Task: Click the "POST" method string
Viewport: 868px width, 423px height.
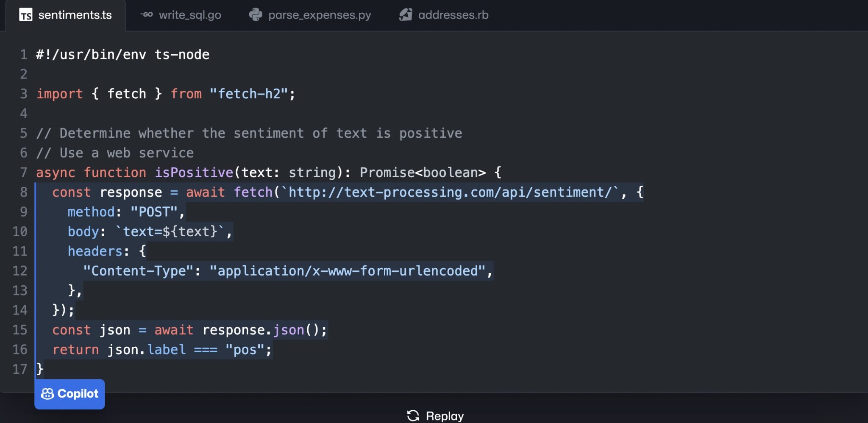Action: coord(154,212)
